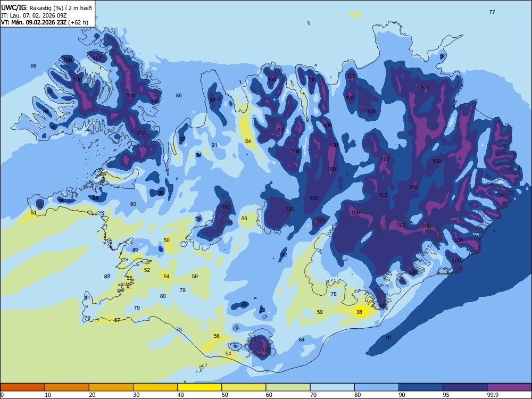Click the value '85' on the map
The height and width of the screenshot is (399, 532).
[x=179, y=95]
